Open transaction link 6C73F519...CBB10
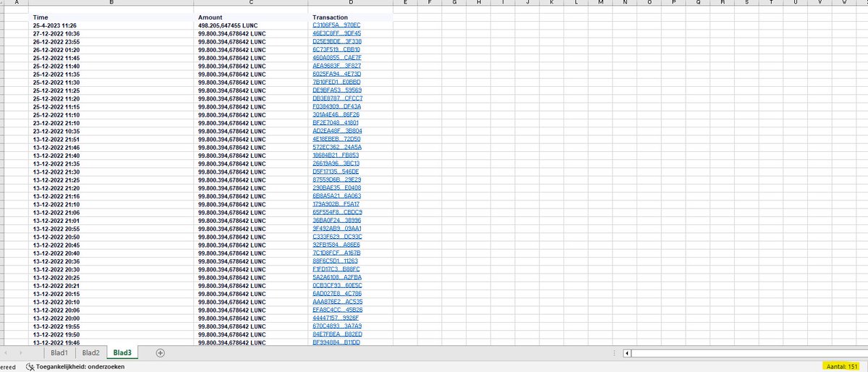Viewport: 868px width, 372px height. click(x=336, y=49)
